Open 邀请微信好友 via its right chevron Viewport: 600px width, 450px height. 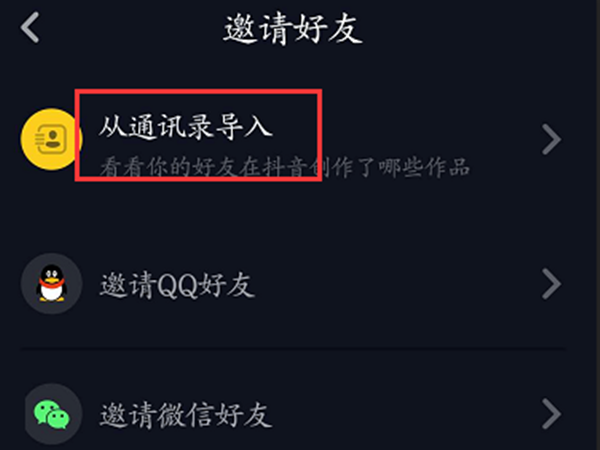(x=551, y=414)
